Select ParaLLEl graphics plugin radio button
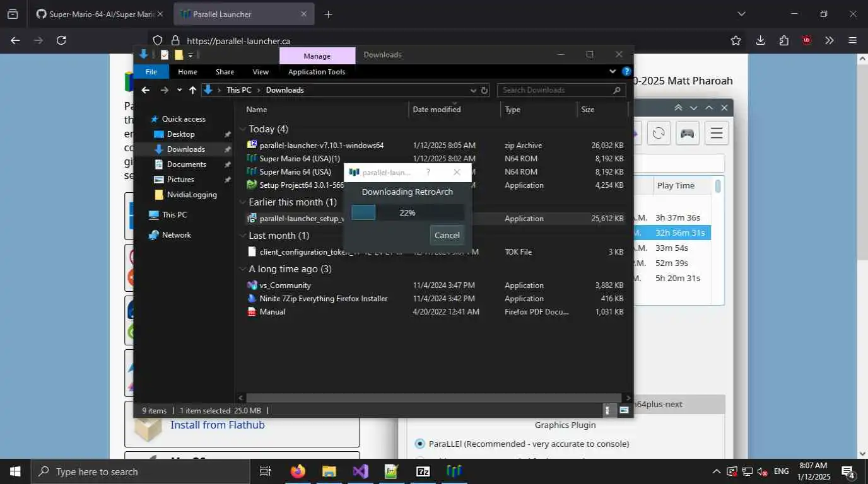This screenshot has height=484, width=868. (419, 444)
